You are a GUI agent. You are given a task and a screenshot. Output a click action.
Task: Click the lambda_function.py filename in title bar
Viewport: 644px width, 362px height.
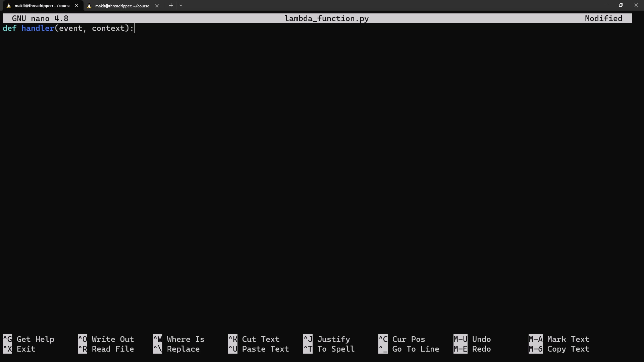coord(326,18)
